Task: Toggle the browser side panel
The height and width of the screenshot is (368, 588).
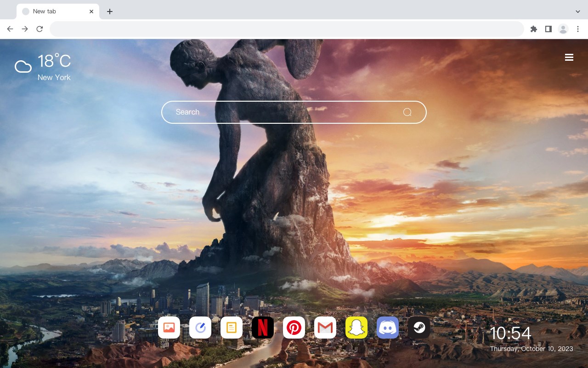Action: click(x=548, y=29)
